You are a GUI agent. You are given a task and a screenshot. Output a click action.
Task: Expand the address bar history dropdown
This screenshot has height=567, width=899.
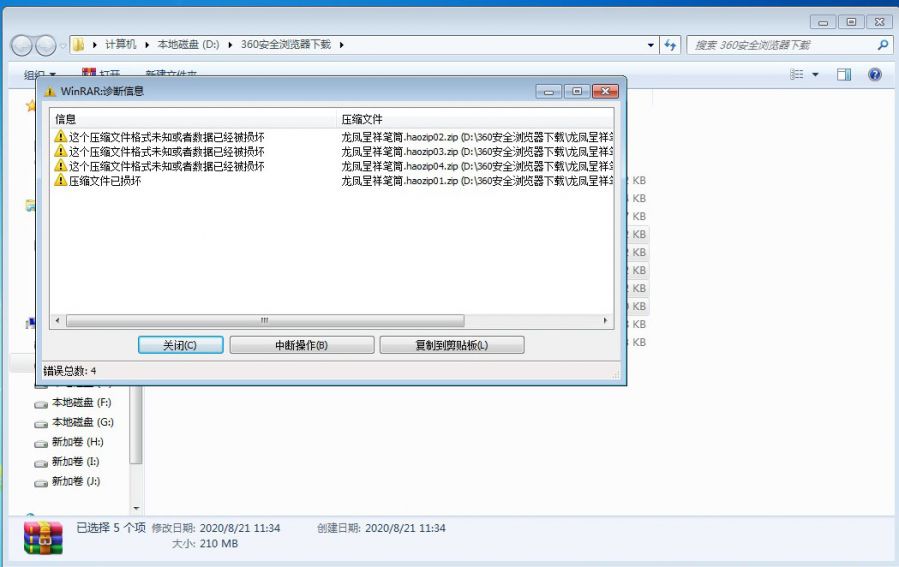651,45
